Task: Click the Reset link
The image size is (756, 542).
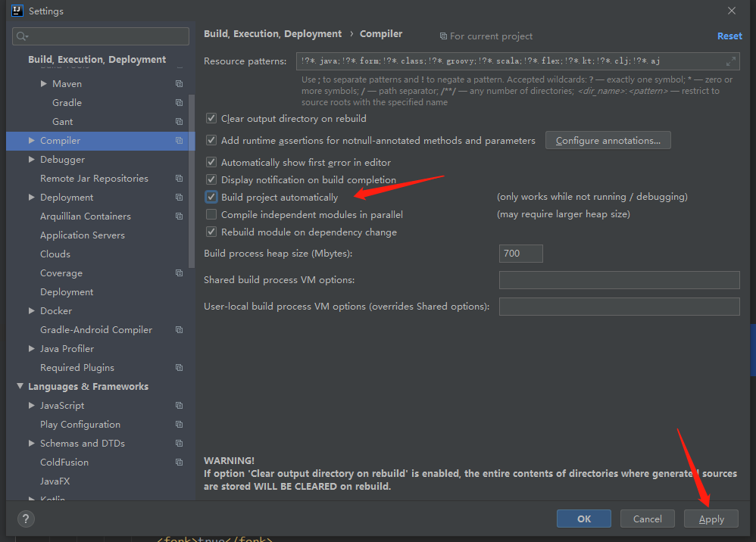Action: point(729,36)
